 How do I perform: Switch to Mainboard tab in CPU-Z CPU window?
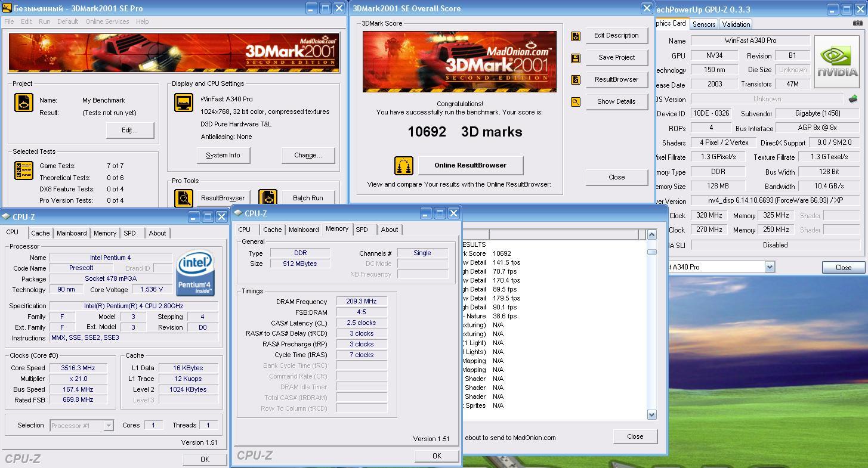pyautogui.click(x=72, y=233)
